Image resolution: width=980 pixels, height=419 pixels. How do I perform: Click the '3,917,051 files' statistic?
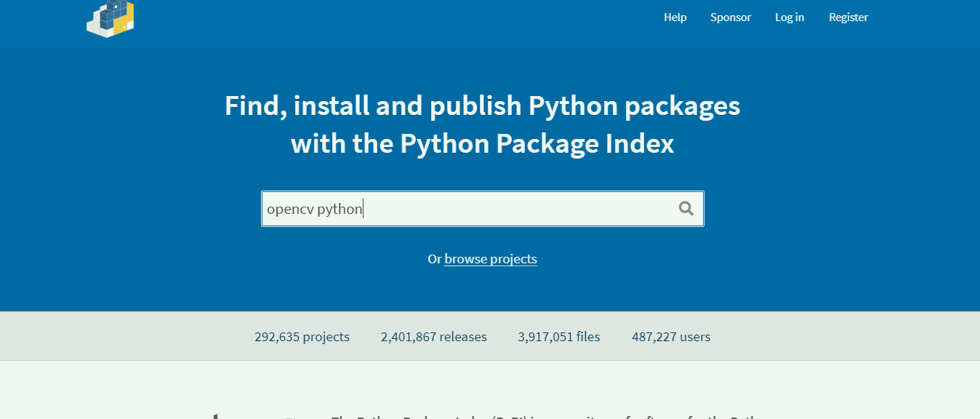point(558,337)
